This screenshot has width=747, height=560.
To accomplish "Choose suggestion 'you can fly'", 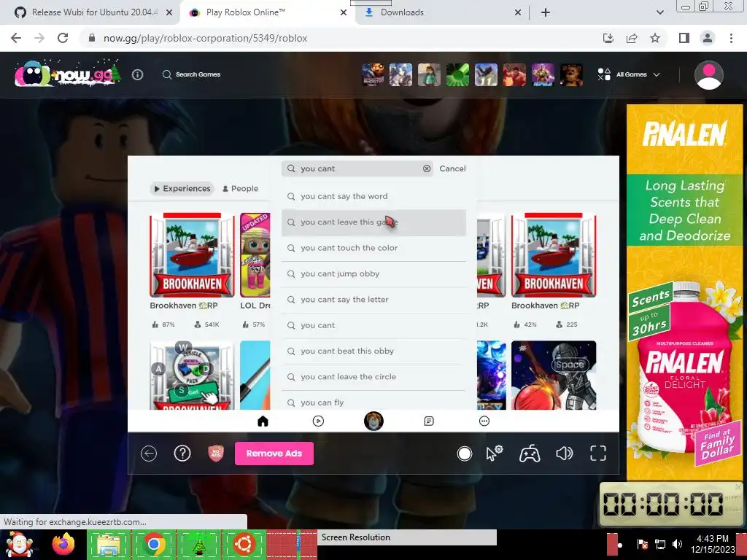I will pyautogui.click(x=373, y=402).
